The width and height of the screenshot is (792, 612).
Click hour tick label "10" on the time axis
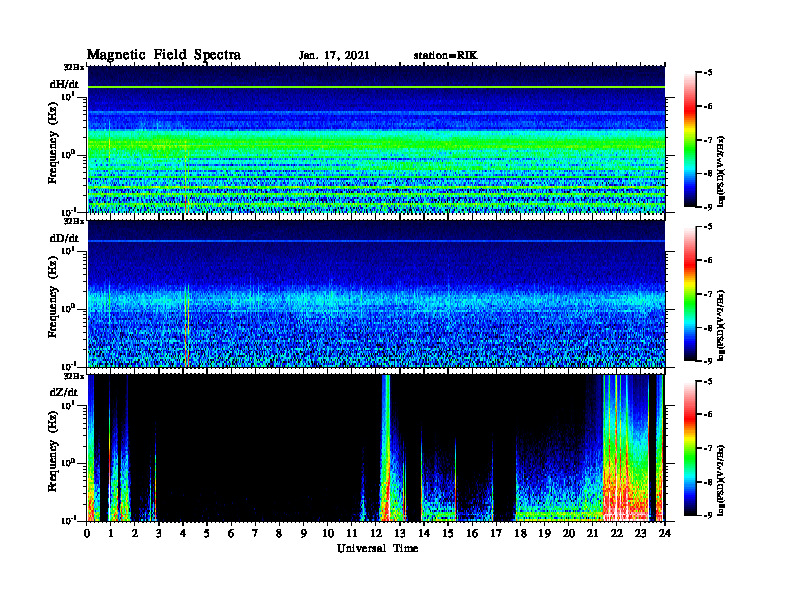point(328,533)
